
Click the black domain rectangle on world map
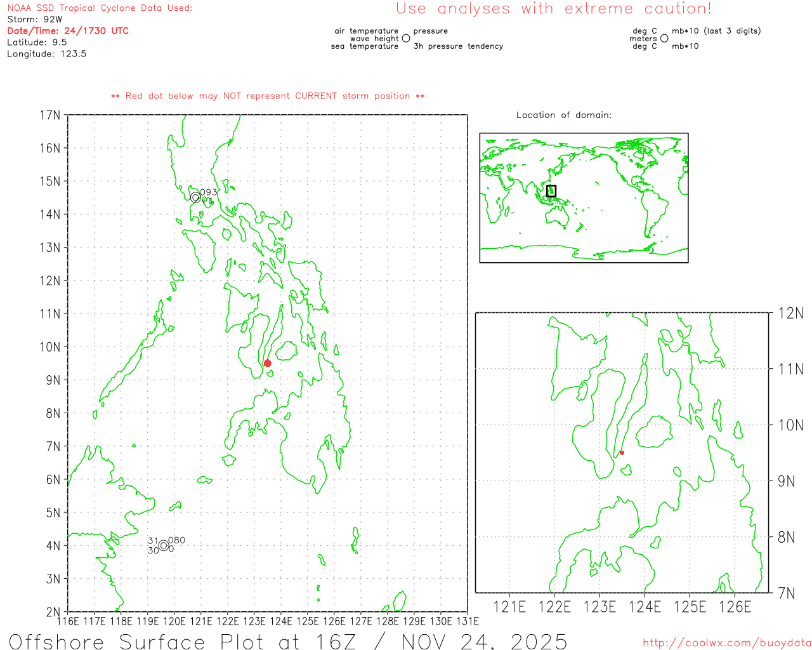pos(551,190)
